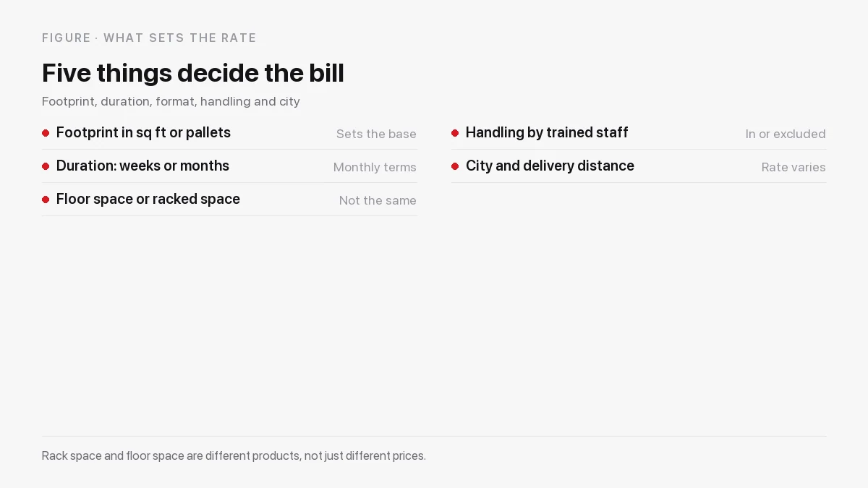Select 'Floor space or racked space' text
868x488 pixels.
coord(148,200)
